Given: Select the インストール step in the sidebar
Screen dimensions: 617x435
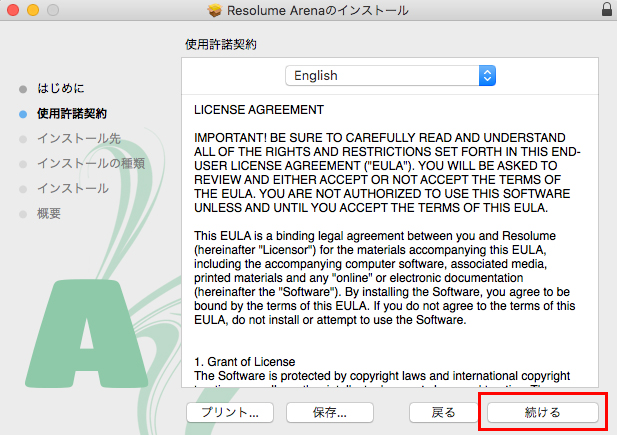Looking at the screenshot, I should (x=73, y=189).
